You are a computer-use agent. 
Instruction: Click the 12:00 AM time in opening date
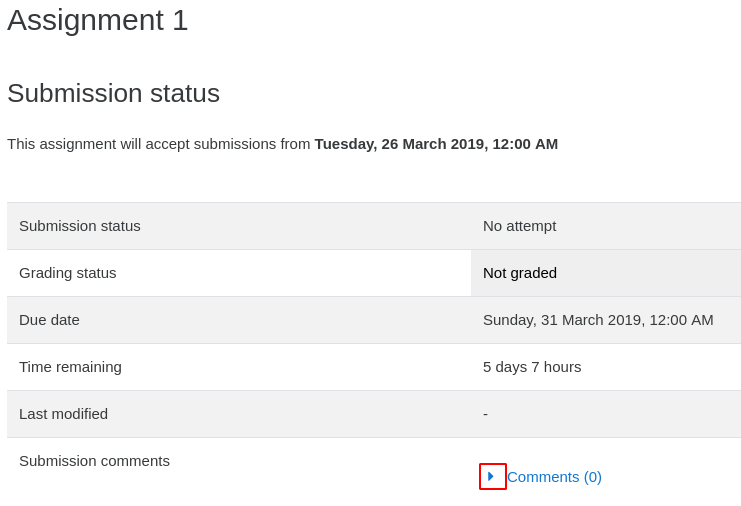(x=525, y=144)
